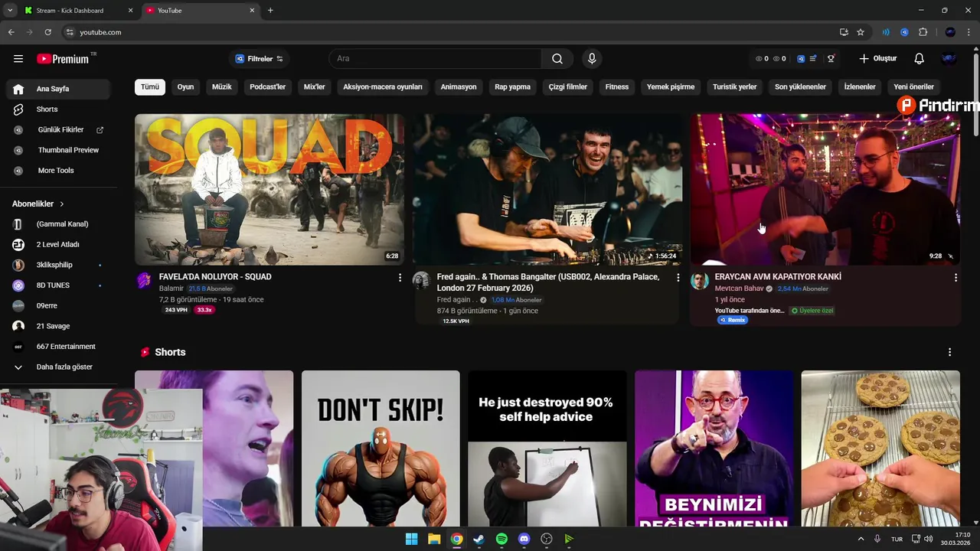Bookmark this page with the star icon
Viewport: 980px width, 551px height.
(x=861, y=32)
